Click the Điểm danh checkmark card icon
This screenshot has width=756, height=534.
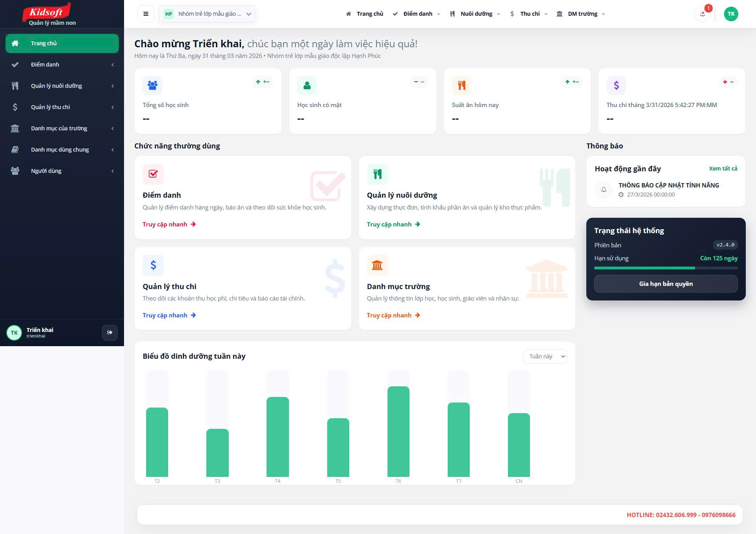pos(153,174)
